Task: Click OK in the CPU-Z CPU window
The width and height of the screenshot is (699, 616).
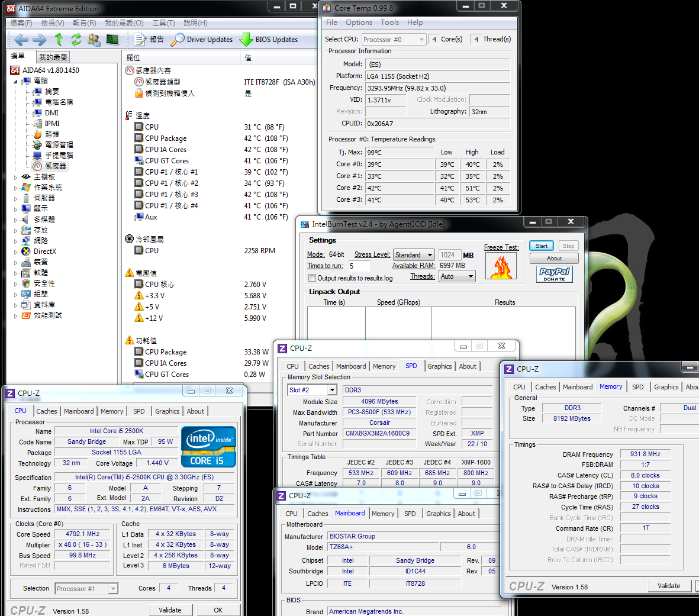Action: pos(218,610)
